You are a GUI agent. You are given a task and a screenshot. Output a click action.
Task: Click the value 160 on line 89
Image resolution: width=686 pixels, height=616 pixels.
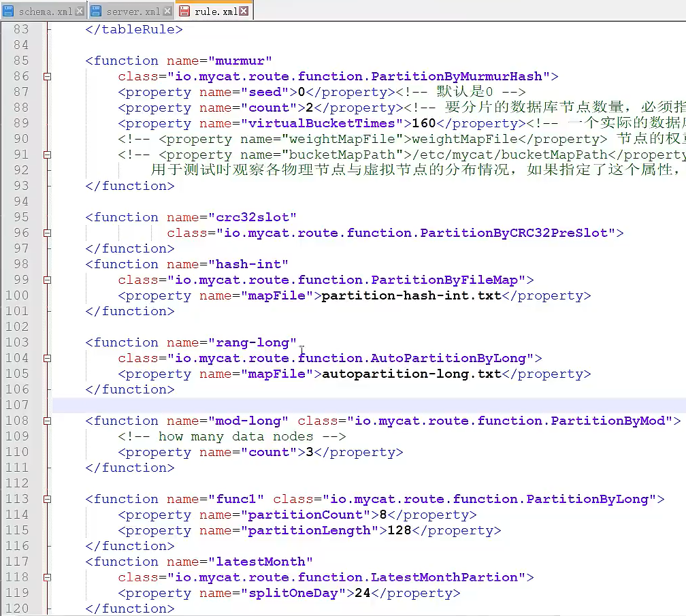(x=423, y=123)
